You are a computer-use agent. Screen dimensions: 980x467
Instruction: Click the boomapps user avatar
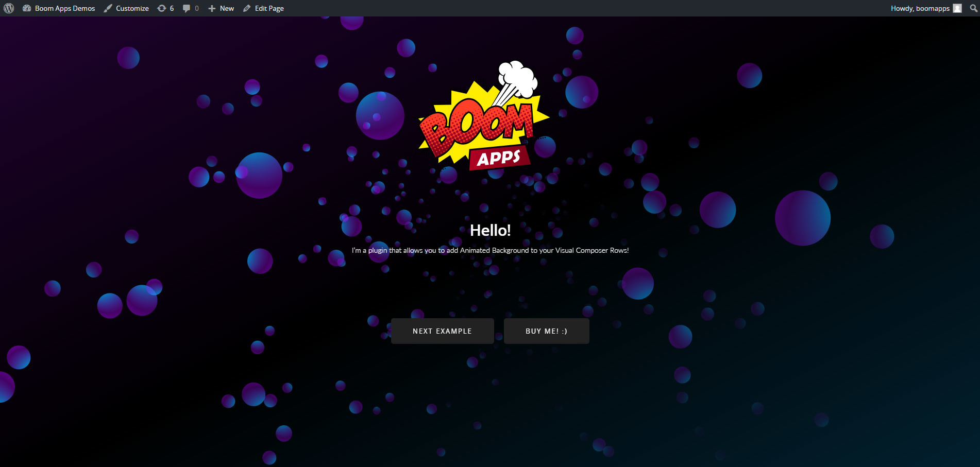[x=958, y=8]
